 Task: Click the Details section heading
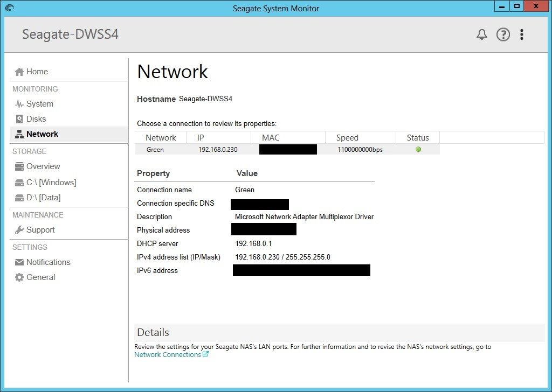pos(153,332)
